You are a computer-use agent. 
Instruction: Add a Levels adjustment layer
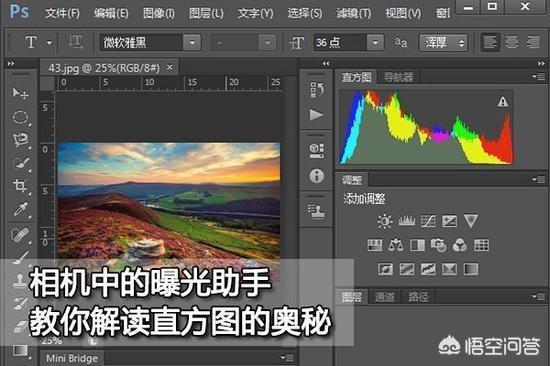click(x=407, y=221)
